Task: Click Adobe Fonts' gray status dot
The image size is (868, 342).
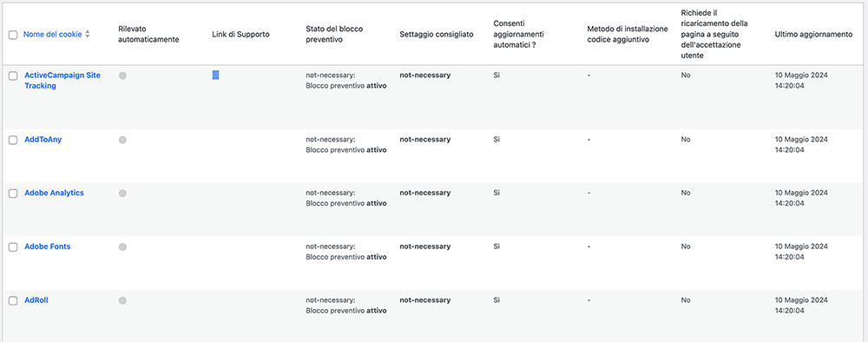Action: (122, 247)
